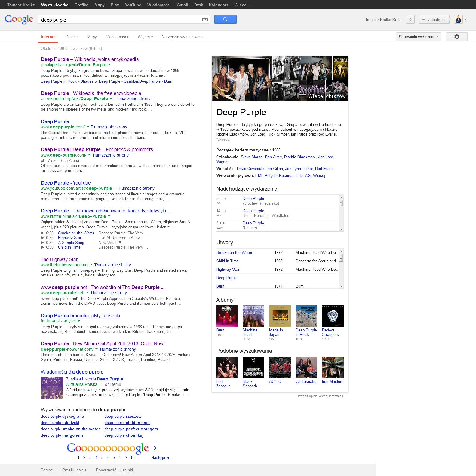Viewport: 476px width, 476px height.
Task: Expand arrow next to www.deeppurple.com/ URL
Action: click(x=88, y=127)
